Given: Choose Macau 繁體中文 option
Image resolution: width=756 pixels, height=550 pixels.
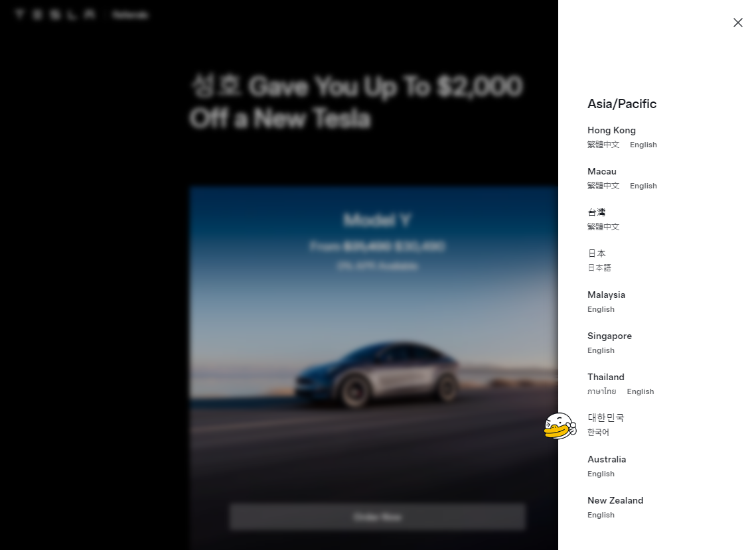Looking at the screenshot, I should [603, 186].
